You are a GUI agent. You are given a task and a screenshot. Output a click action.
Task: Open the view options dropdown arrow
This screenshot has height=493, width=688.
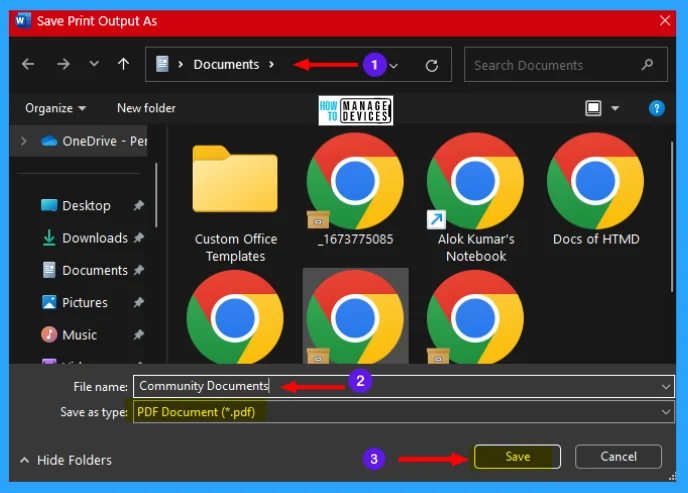pyautogui.click(x=615, y=108)
